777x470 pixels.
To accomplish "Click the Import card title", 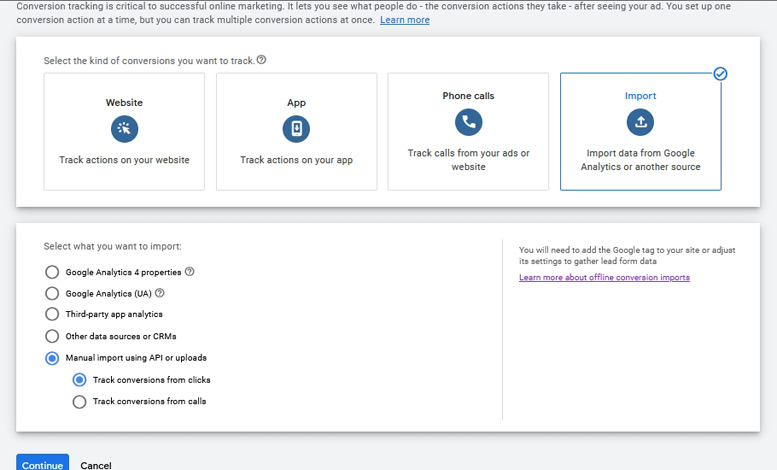I will (640, 96).
